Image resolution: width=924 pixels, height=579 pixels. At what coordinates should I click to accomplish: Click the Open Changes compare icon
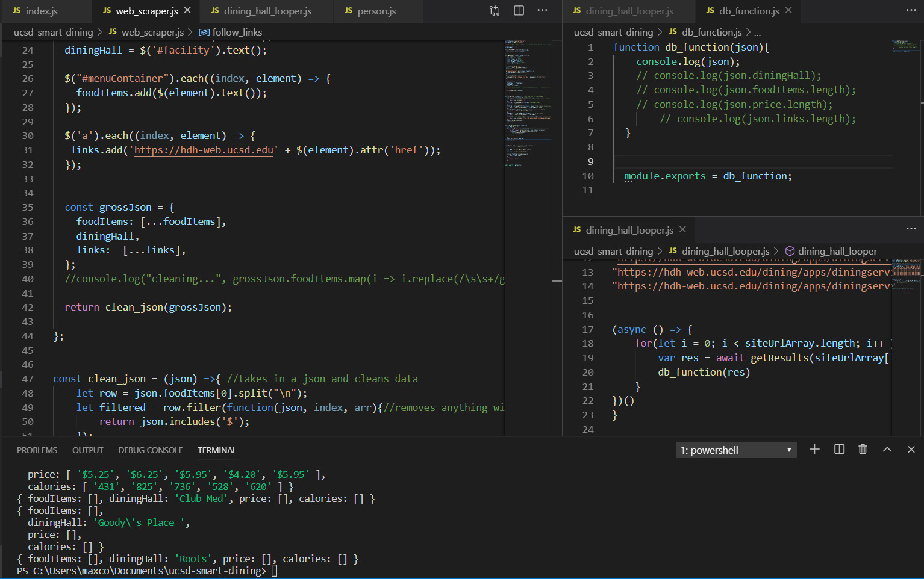tap(495, 11)
